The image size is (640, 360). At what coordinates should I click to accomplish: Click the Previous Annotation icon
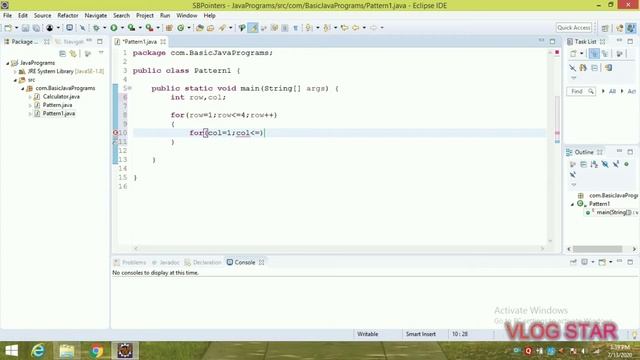click(327, 28)
